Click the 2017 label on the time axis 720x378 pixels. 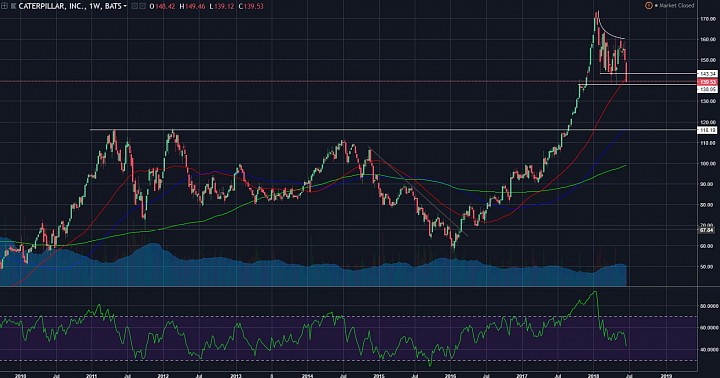coord(522,375)
